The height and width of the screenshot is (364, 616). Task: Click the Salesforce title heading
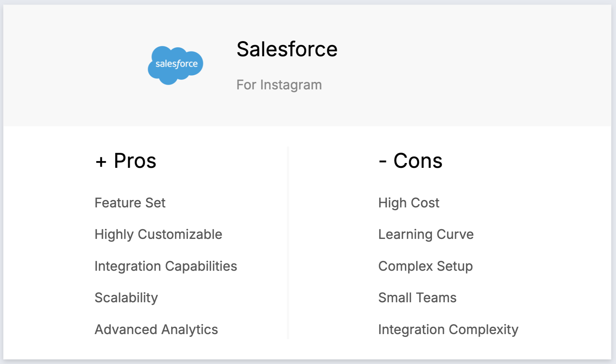pyautogui.click(x=287, y=49)
